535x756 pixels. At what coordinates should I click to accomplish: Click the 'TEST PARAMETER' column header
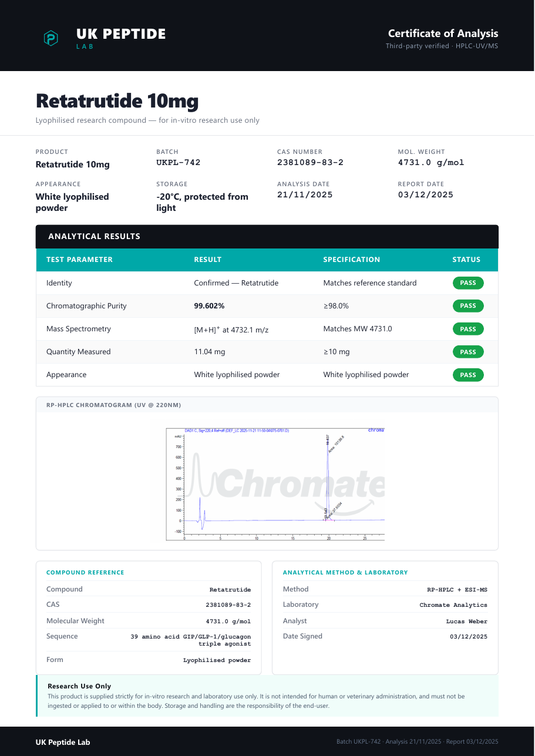tap(79, 260)
